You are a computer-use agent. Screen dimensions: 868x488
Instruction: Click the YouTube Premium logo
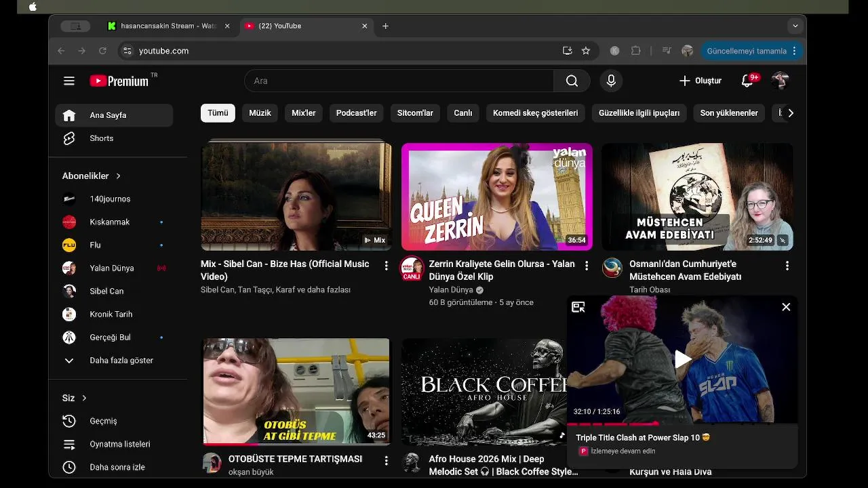[x=119, y=81]
